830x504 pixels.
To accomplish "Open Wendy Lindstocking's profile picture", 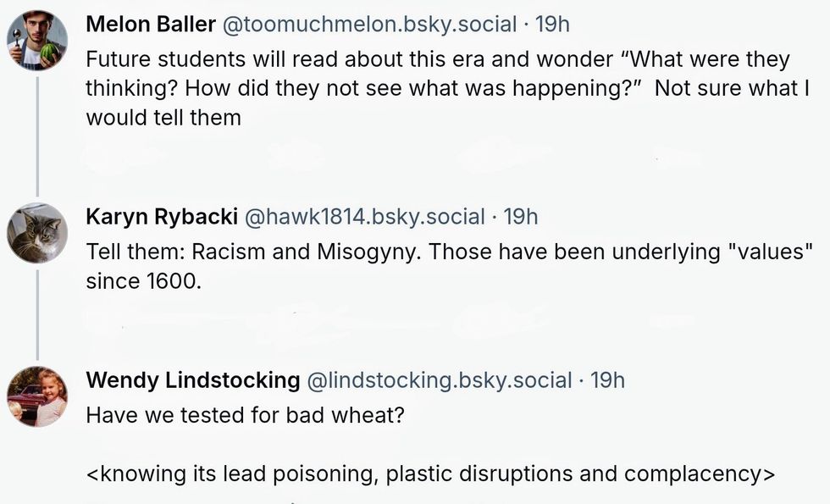I will (x=37, y=397).
